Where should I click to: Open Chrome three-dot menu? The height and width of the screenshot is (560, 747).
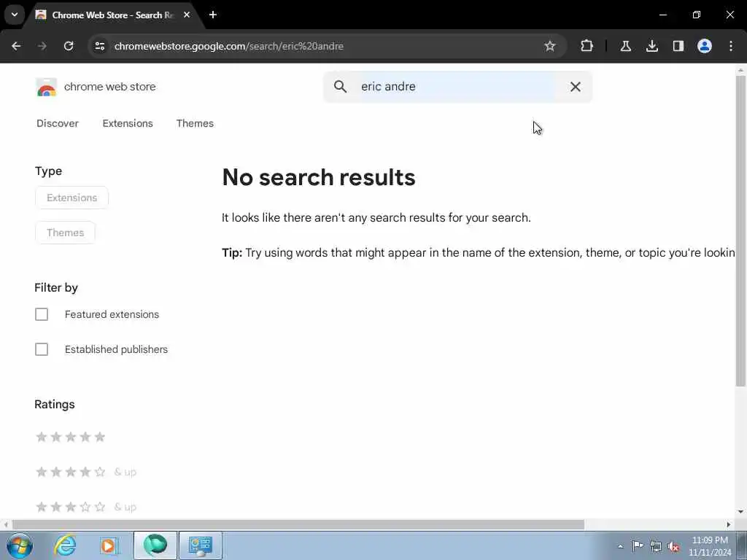pos(731,46)
